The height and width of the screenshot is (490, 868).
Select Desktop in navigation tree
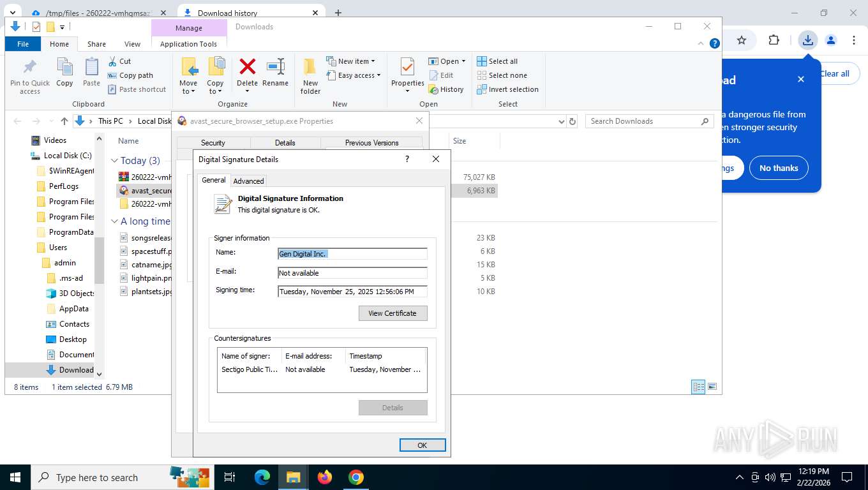[x=73, y=339]
